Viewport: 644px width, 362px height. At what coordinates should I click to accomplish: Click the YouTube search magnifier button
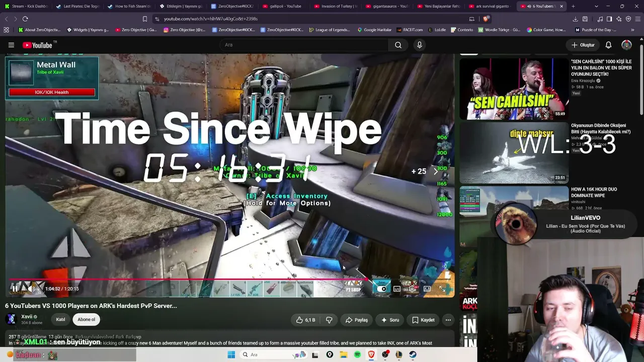398,45
